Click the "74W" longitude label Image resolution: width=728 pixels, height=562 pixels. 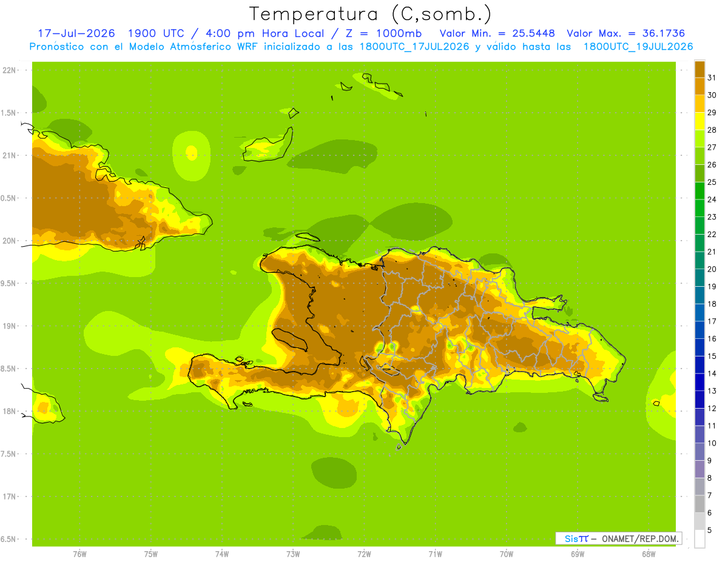(222, 554)
